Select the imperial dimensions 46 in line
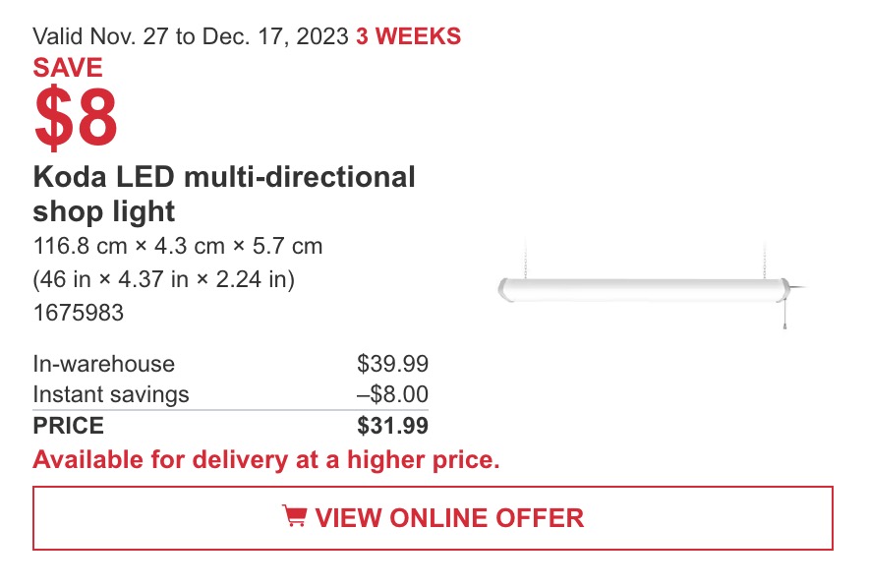 point(163,279)
